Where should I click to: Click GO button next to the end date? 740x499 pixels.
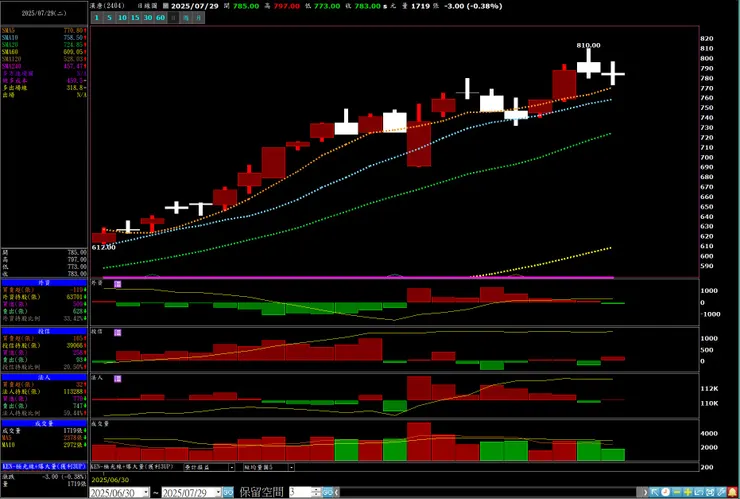(x=228, y=492)
